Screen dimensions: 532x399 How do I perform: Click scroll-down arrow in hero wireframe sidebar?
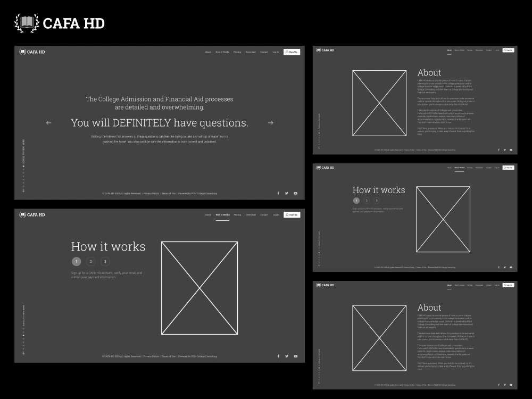click(23, 190)
